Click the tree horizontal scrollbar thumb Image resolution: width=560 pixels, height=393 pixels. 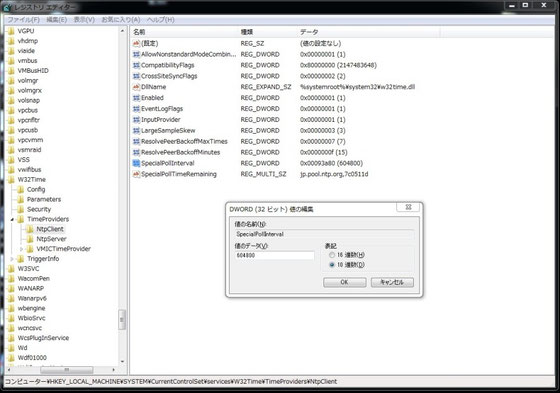(x=67, y=370)
